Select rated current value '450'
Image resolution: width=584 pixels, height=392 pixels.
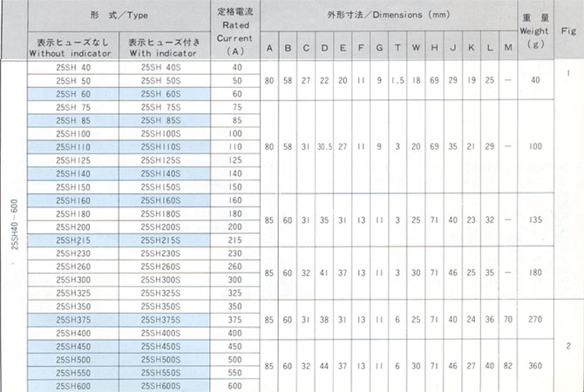point(235,347)
